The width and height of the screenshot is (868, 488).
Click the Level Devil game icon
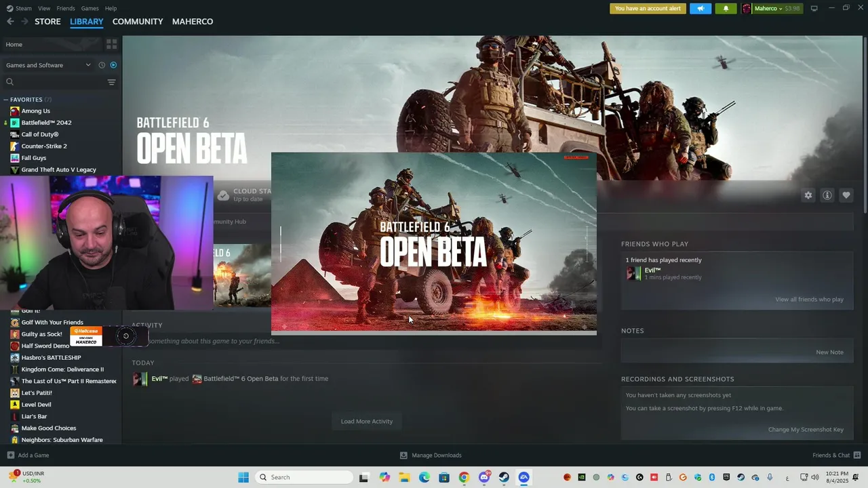tap(15, 405)
